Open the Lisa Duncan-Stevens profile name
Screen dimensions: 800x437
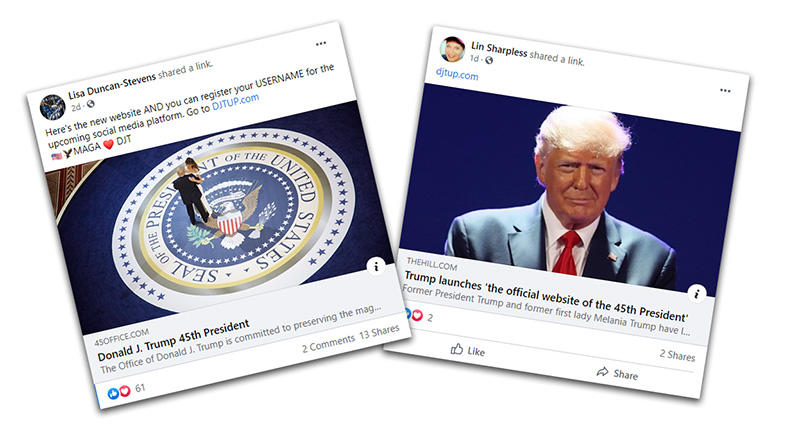[112, 85]
